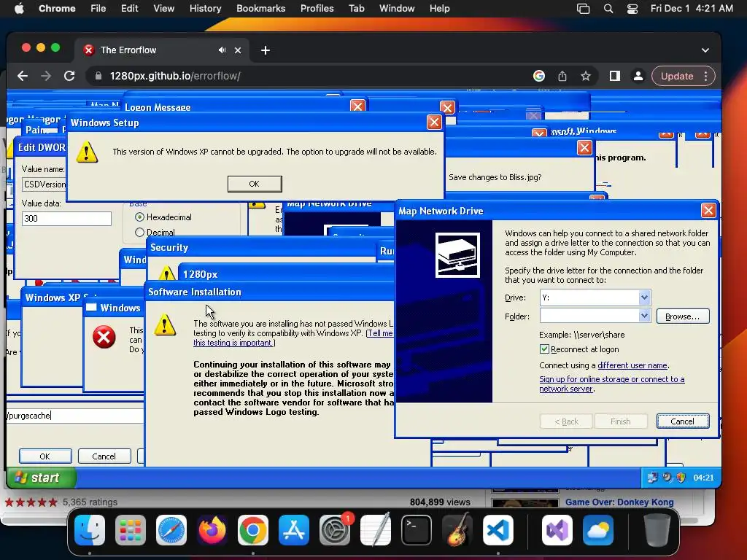
Task: Click Cancel below the /purgecache field
Action: (104, 456)
